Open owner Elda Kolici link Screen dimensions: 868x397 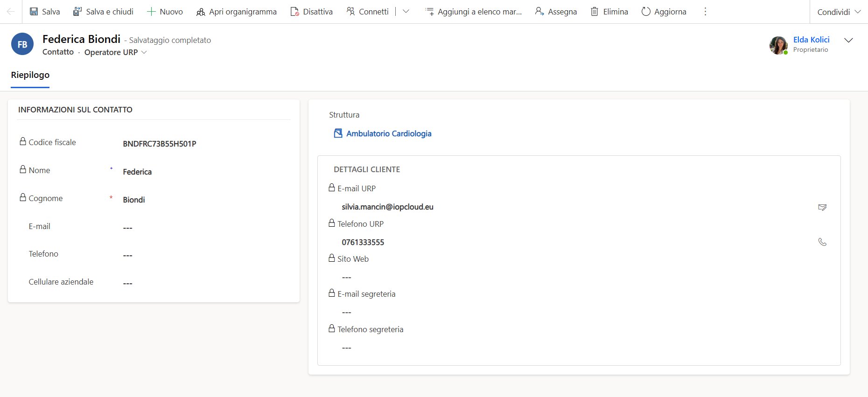811,40
